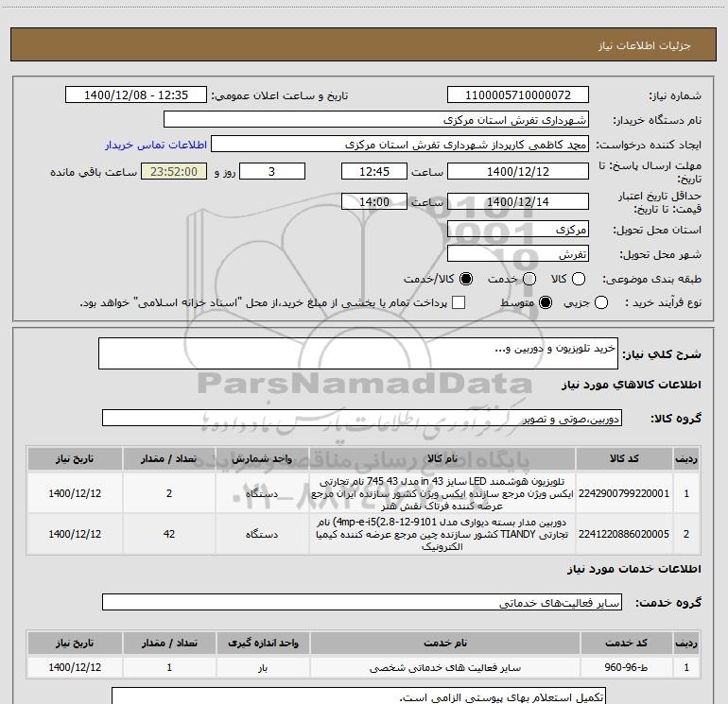The image size is (728, 704).
Task: Click goods table header کد کالا
Action: tap(624, 458)
